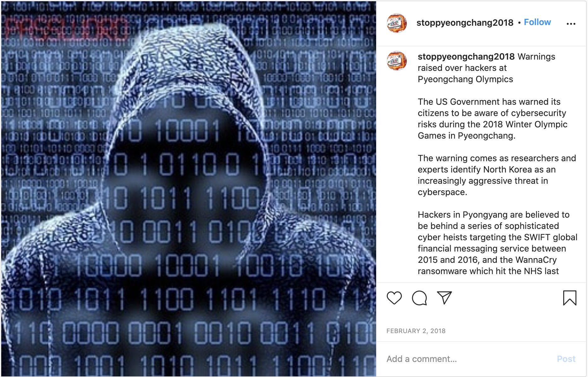This screenshot has width=588, height=377.
Task: Follow the stoppyeongchang2018 account
Action: [537, 22]
